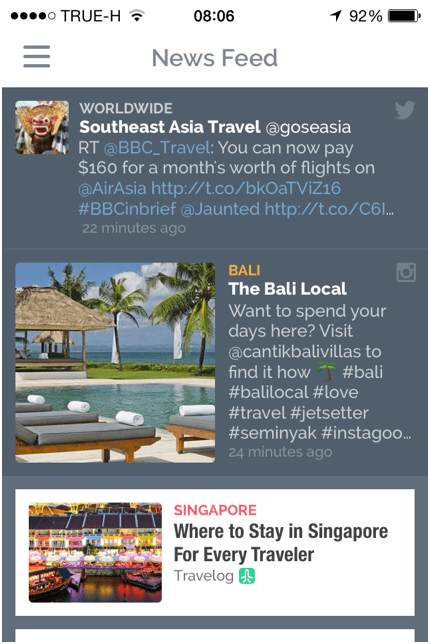This screenshot has width=430, height=644.
Task: Tap the #BBCinbrief hashtag
Action: (127, 209)
